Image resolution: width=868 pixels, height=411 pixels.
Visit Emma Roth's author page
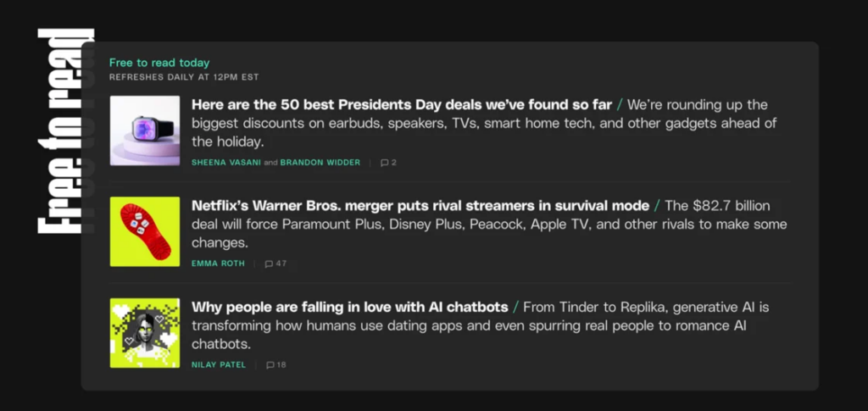click(218, 264)
